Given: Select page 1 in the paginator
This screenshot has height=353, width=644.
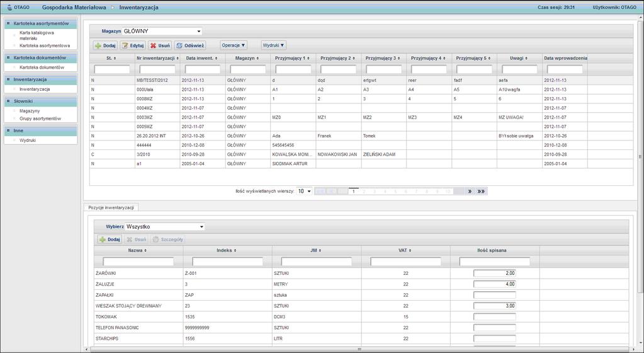Looking at the screenshot, I should point(353,191).
